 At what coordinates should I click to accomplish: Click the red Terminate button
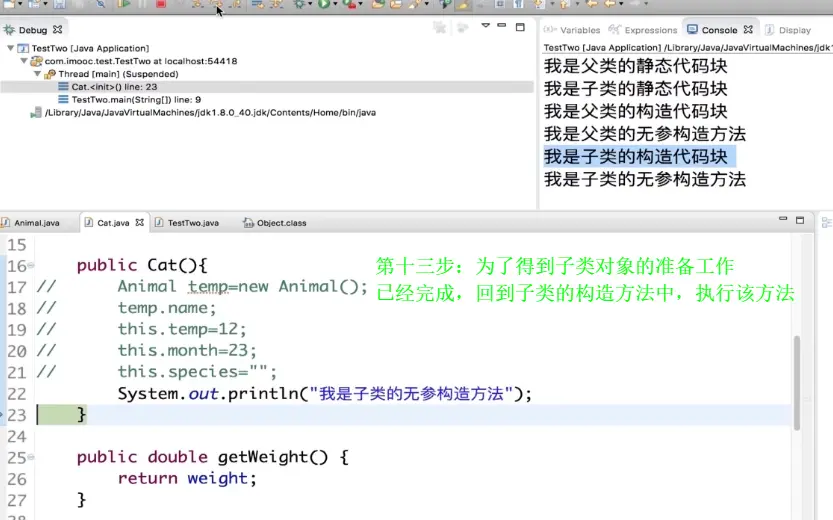click(160, 4)
